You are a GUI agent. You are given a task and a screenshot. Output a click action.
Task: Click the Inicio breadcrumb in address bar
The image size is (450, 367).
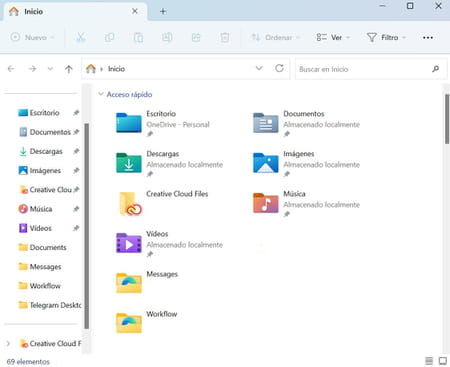click(x=116, y=69)
